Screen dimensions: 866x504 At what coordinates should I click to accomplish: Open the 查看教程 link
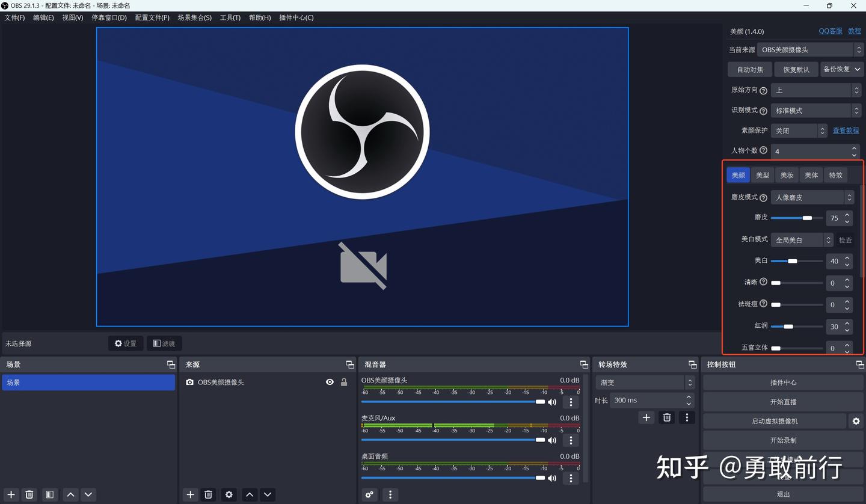[x=846, y=131]
